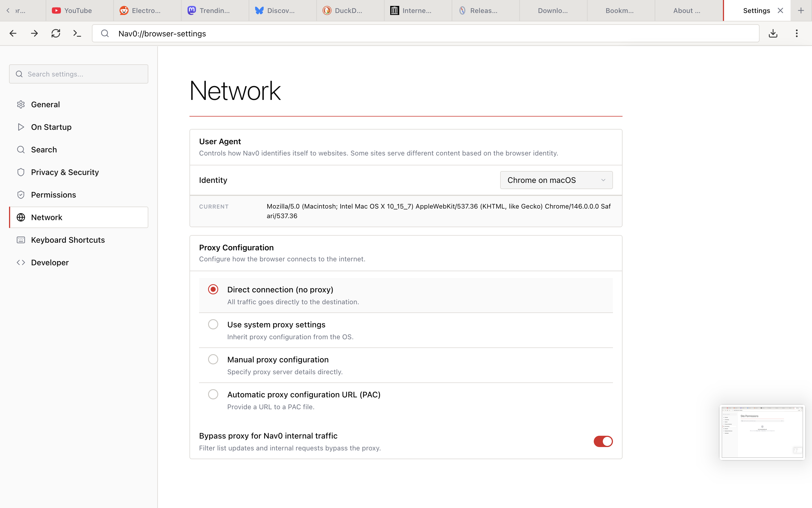The height and width of the screenshot is (508, 812).
Task: Click the keyboard icon beside Keyboard Shortcuts
Action: coord(21,240)
